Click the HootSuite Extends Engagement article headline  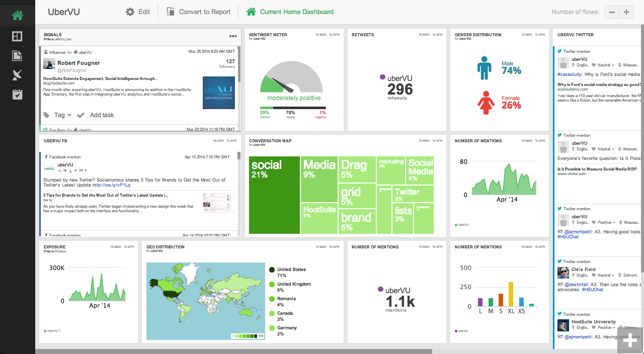click(x=100, y=79)
